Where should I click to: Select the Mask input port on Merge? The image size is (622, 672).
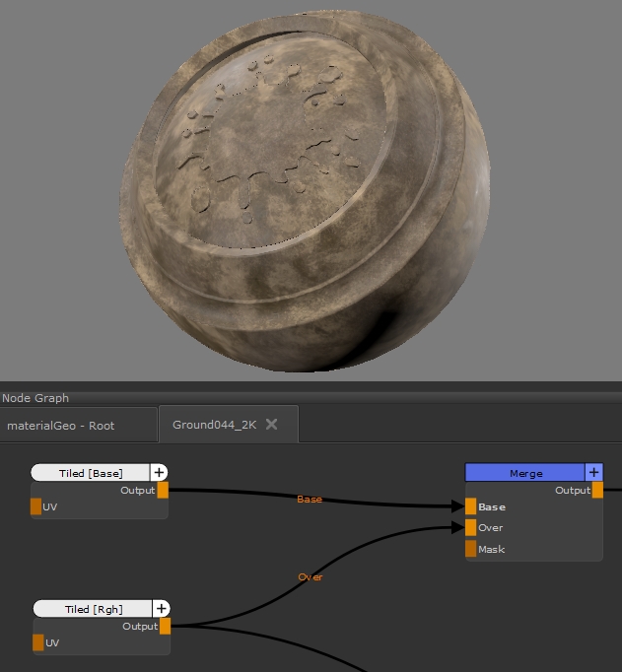(x=470, y=549)
